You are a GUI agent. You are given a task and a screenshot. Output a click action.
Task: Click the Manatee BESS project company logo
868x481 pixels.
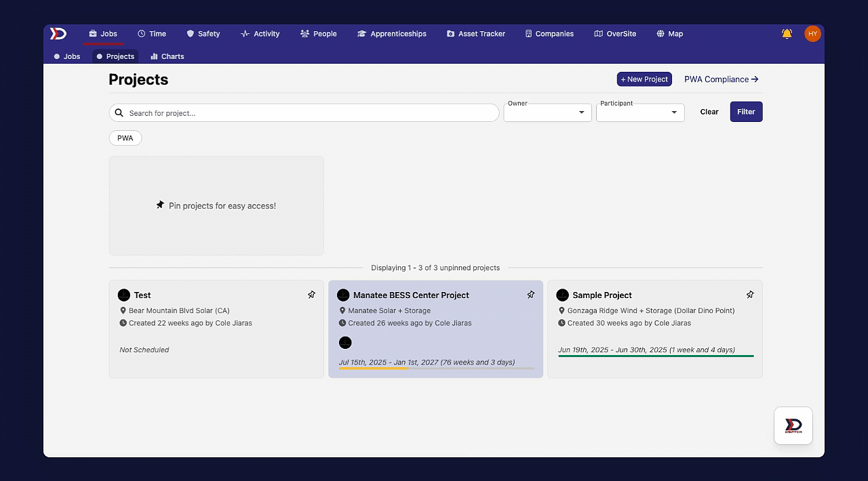tap(343, 295)
